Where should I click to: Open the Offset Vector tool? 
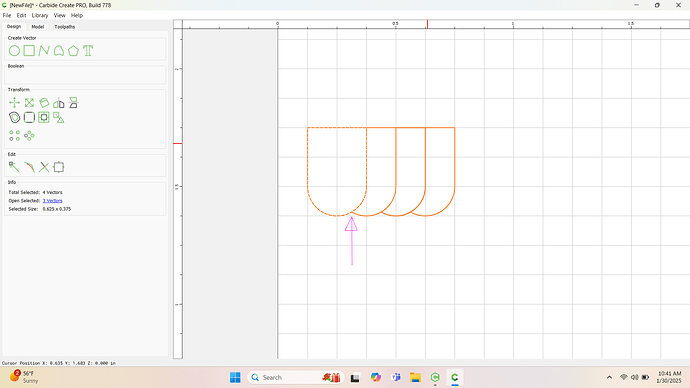coord(15,117)
